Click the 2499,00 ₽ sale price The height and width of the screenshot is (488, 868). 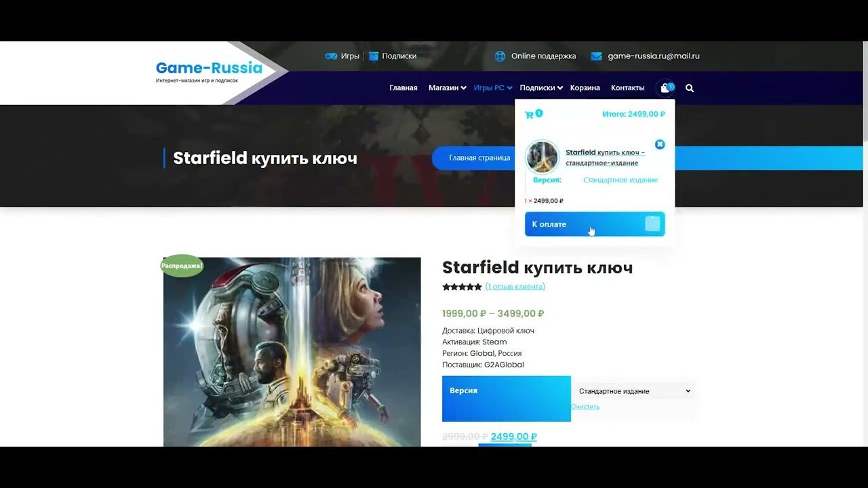pos(514,436)
